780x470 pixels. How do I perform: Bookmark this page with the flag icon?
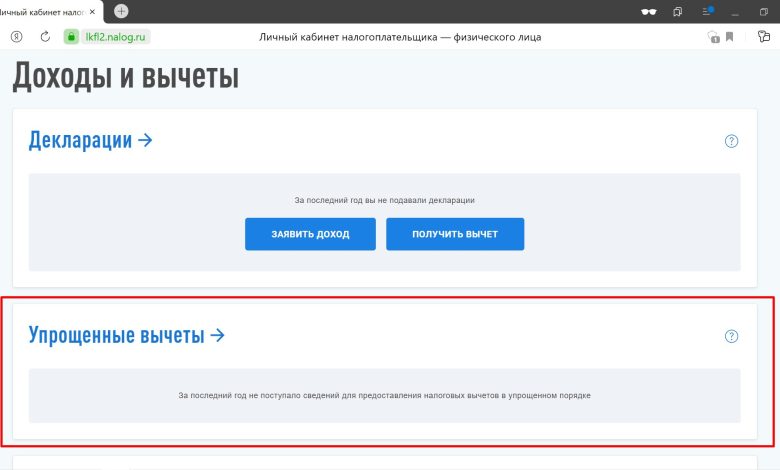[x=730, y=37]
